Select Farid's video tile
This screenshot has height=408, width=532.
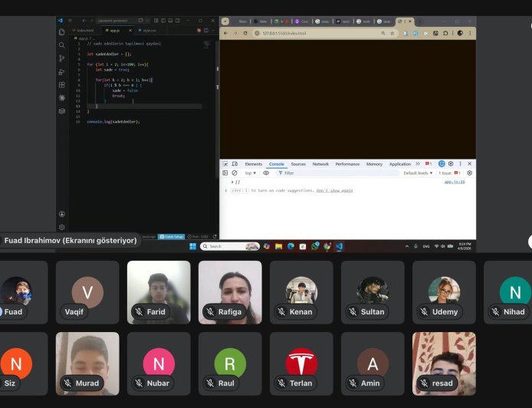pos(159,292)
